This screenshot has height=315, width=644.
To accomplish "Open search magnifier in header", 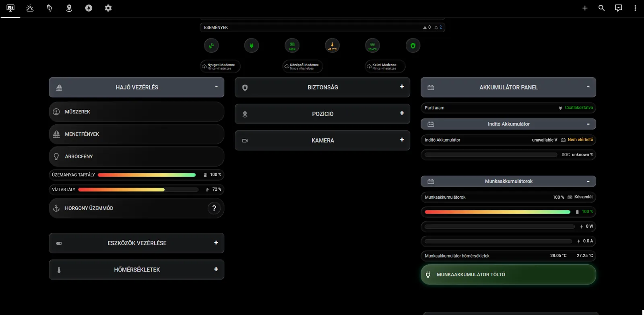I will [x=601, y=8].
